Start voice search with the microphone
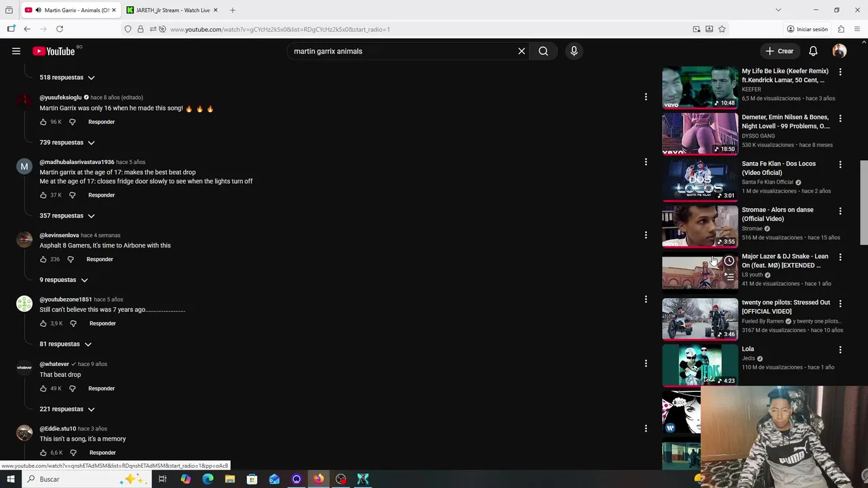Screen dimensions: 868x488 coord(574,51)
